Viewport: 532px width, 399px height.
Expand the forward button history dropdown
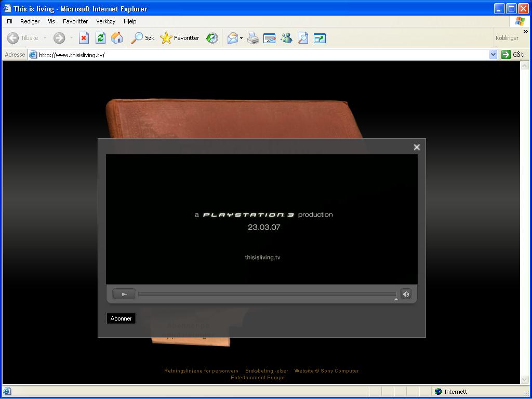[71, 38]
